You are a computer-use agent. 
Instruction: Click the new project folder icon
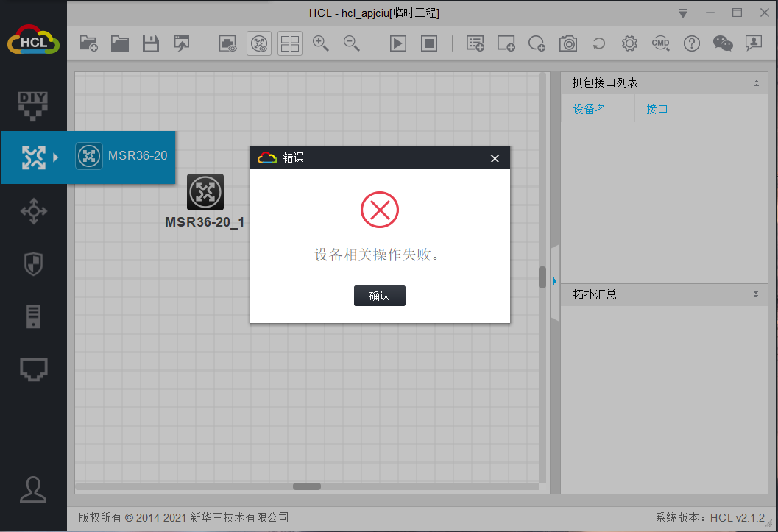coord(88,43)
